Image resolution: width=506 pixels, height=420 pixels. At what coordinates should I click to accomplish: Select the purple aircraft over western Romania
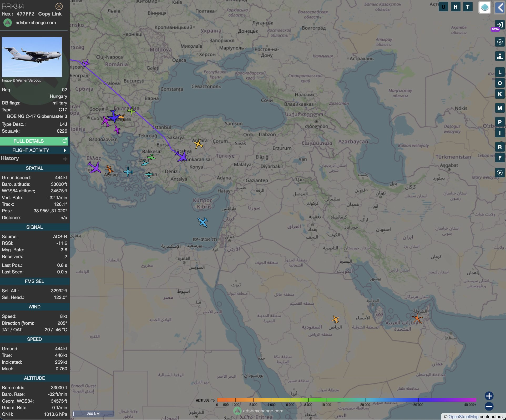pyautogui.click(x=86, y=63)
